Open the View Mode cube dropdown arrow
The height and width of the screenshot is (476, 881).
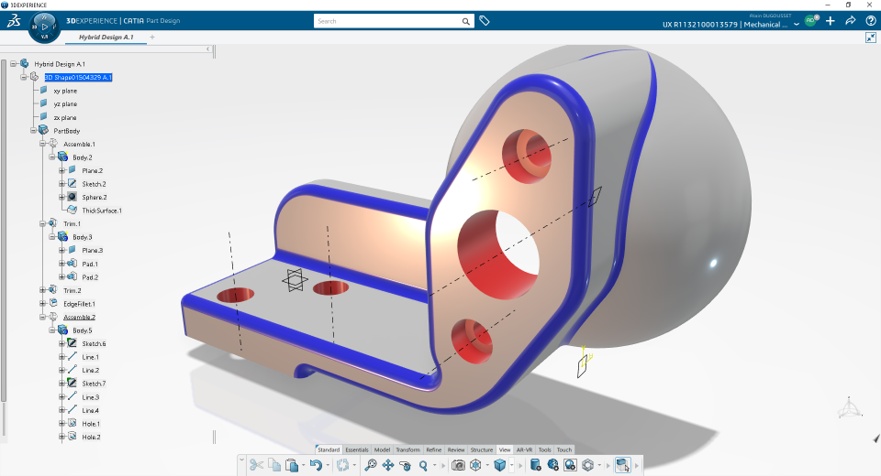(511, 465)
